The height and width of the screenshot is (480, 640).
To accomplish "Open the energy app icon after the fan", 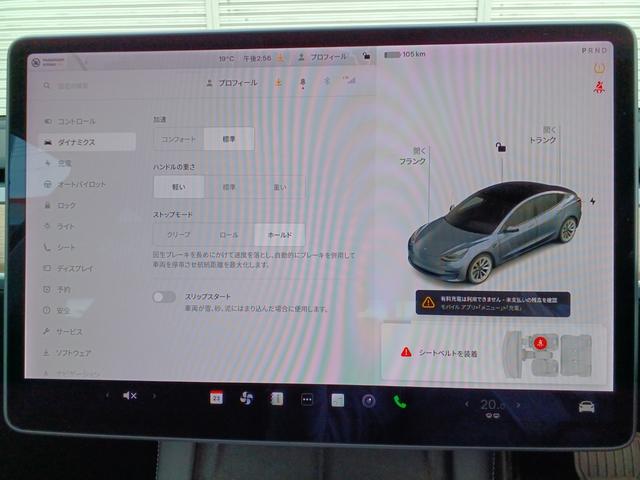I will [277, 399].
